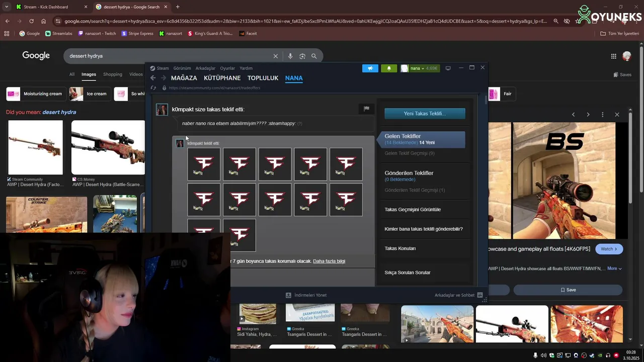Open Steam notifications bell
Screen dimensions: 644x362
coord(389,68)
